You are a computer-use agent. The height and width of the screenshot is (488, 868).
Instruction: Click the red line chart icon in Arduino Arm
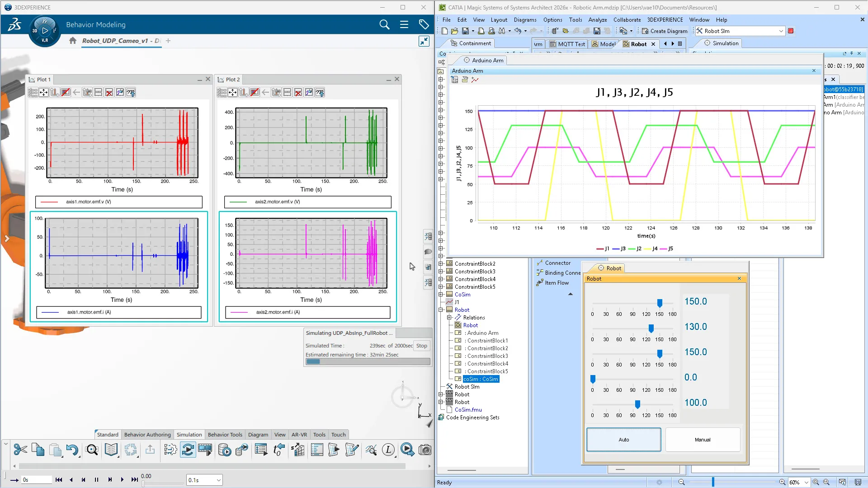pyautogui.click(x=475, y=80)
